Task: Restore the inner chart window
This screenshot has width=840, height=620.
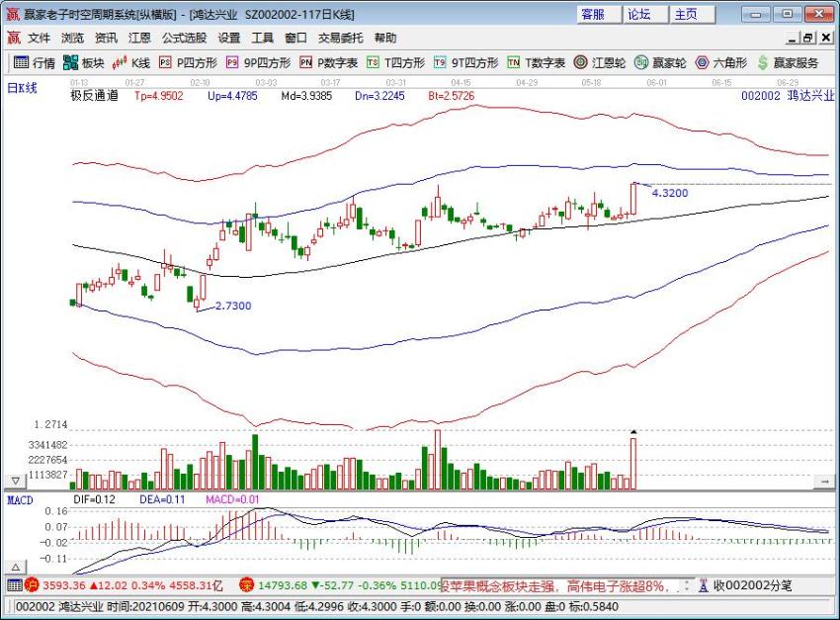Action: coord(808,38)
